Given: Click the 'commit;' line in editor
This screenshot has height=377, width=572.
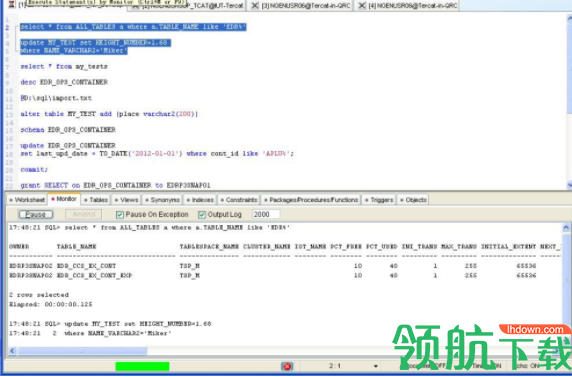Looking at the screenshot, I should (x=34, y=170).
